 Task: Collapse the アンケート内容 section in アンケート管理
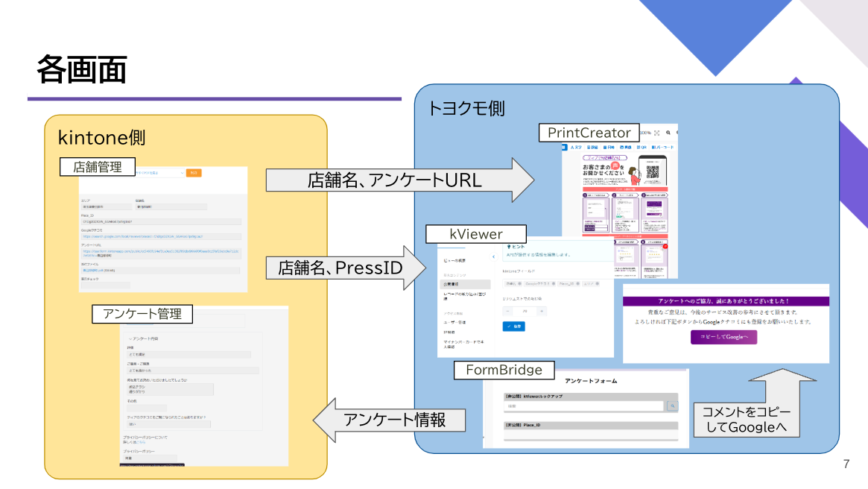130,338
